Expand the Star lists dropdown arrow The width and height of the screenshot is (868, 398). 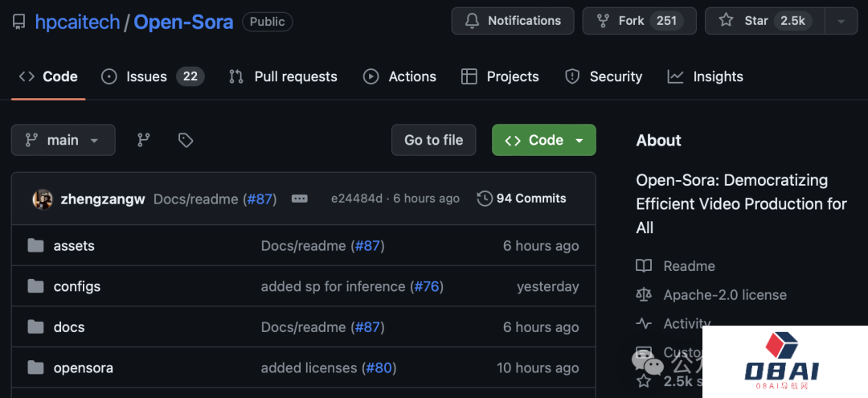841,21
